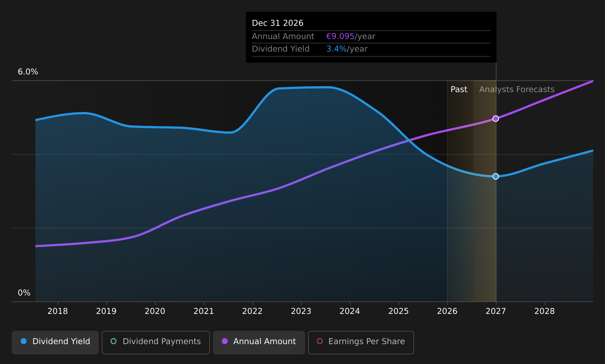Click the Dec 31 2026 tooltip date

click(x=277, y=23)
